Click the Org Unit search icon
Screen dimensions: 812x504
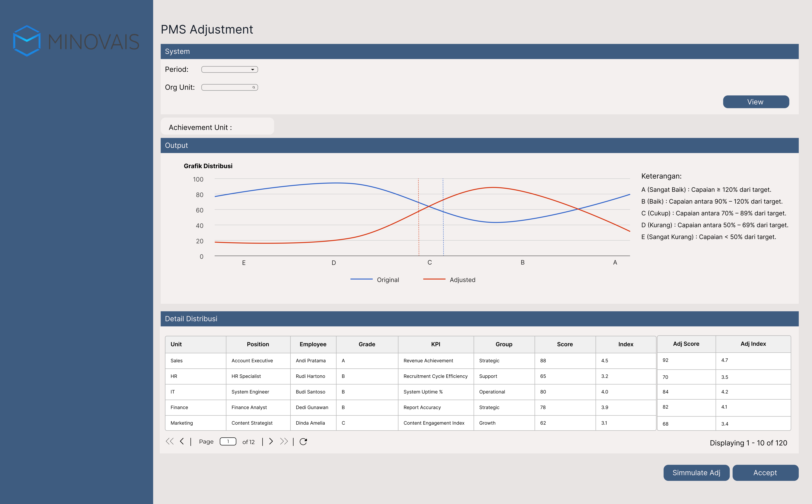click(254, 87)
